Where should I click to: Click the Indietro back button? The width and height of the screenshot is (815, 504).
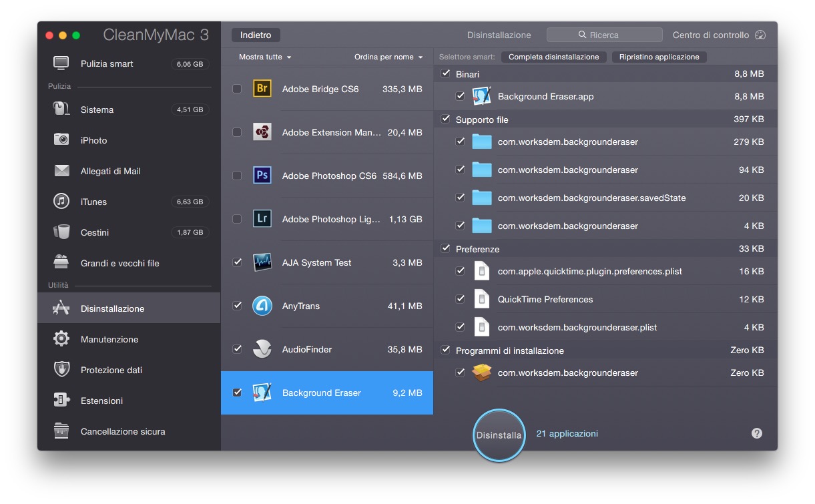coord(256,35)
